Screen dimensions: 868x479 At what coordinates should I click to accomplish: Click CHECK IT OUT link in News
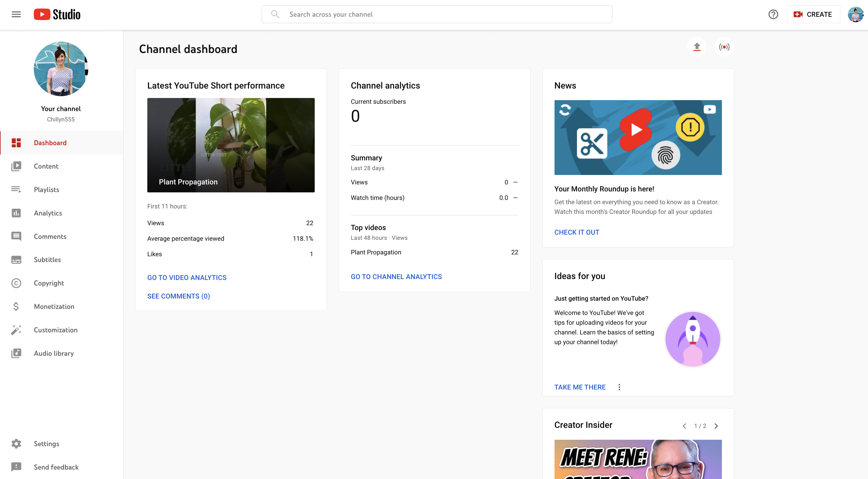(577, 232)
